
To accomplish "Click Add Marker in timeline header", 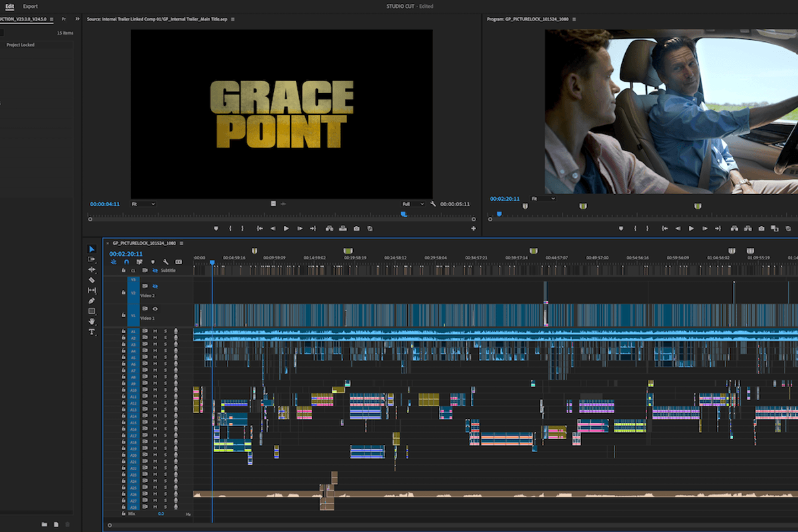I will (x=153, y=261).
